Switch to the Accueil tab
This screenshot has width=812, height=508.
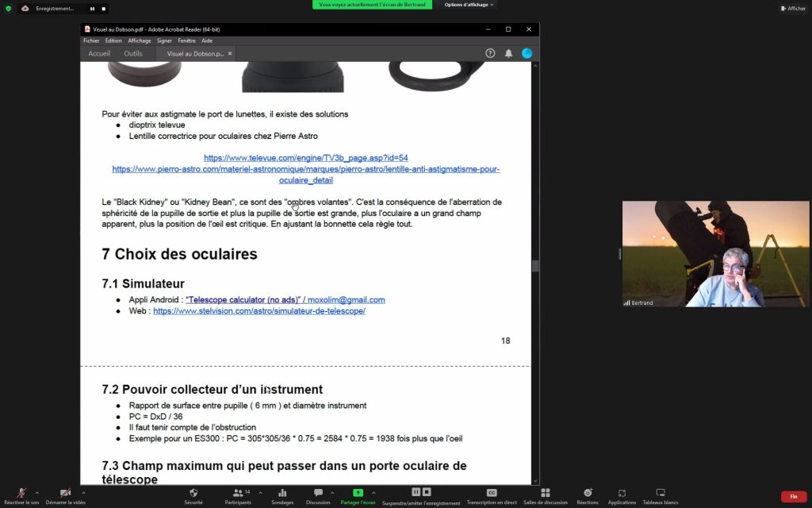[x=99, y=53]
